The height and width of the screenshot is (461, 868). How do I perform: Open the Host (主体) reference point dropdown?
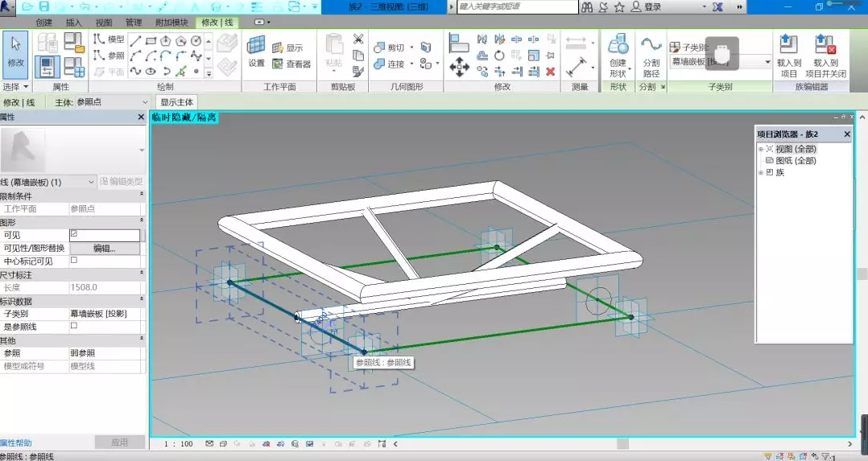point(145,102)
